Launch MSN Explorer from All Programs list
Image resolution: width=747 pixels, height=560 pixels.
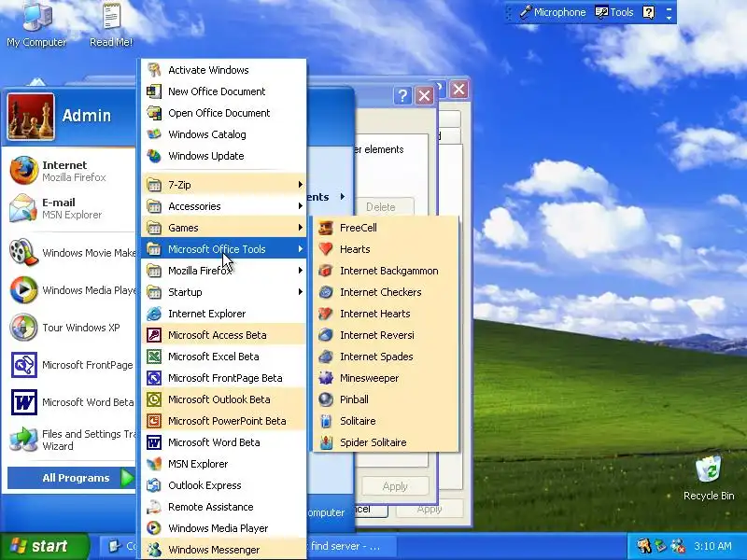223,463
